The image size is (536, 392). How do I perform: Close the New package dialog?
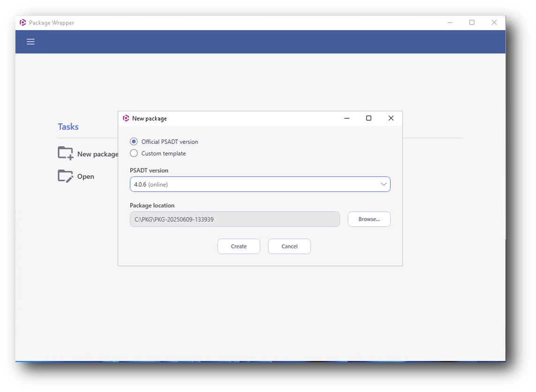pyautogui.click(x=391, y=118)
